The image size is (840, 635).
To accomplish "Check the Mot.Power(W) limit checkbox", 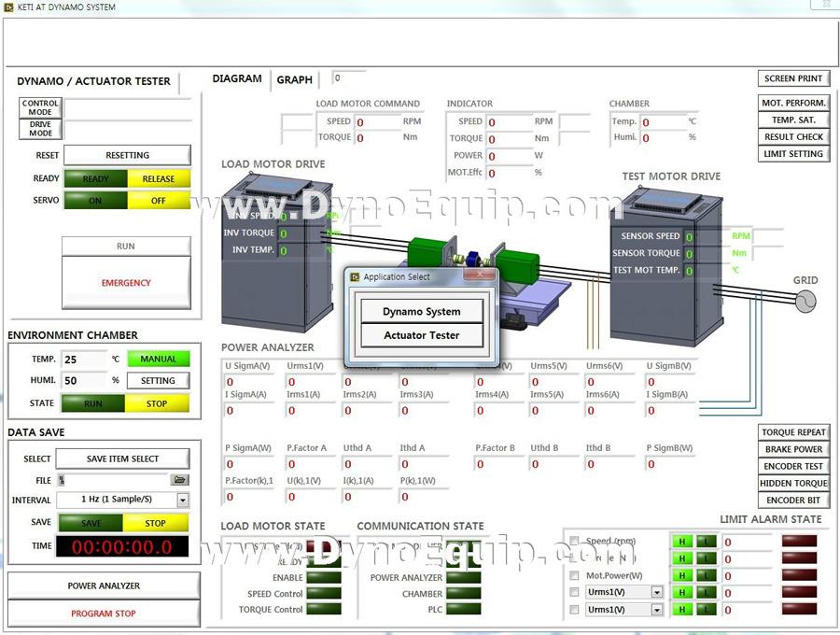I will coord(575,575).
